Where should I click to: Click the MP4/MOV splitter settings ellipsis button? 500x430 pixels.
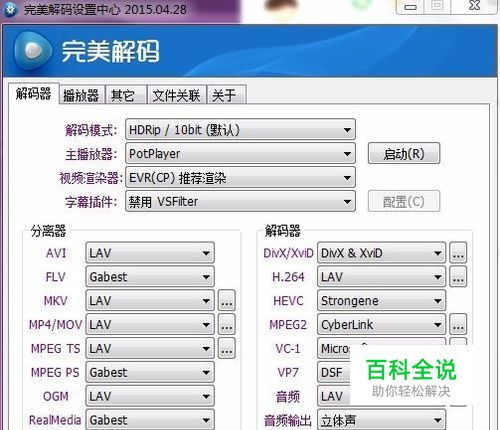227,324
